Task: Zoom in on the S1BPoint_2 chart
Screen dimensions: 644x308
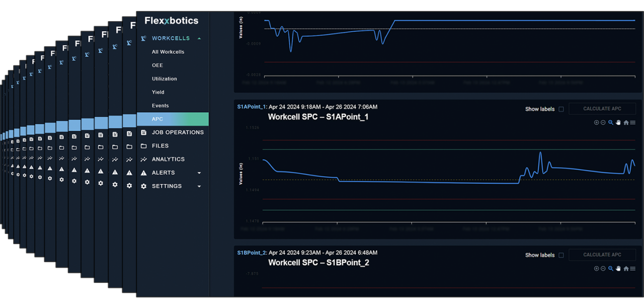Action: pos(596,268)
